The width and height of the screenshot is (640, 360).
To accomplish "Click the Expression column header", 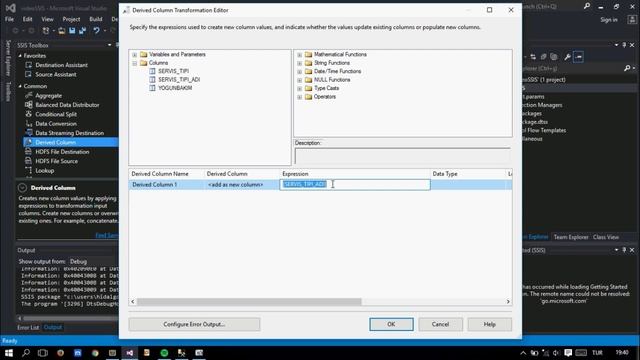I will (x=355, y=174).
